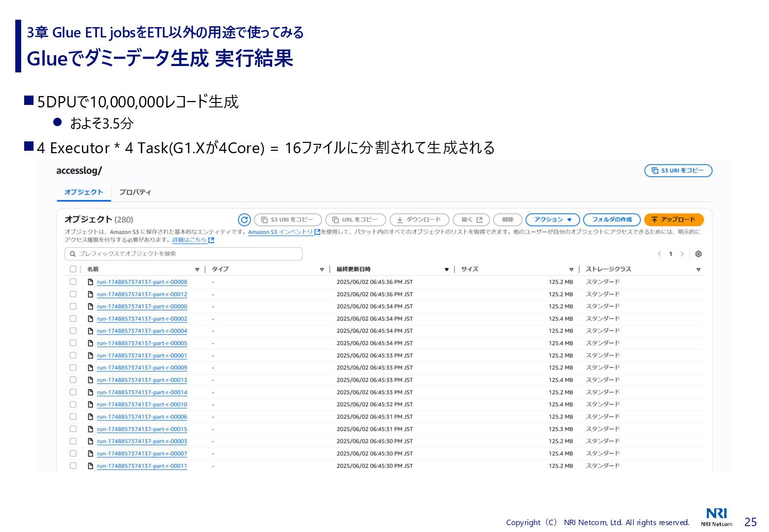Open the アクション dropdown menu
This screenshot has height=532, width=769.
pos(553,220)
